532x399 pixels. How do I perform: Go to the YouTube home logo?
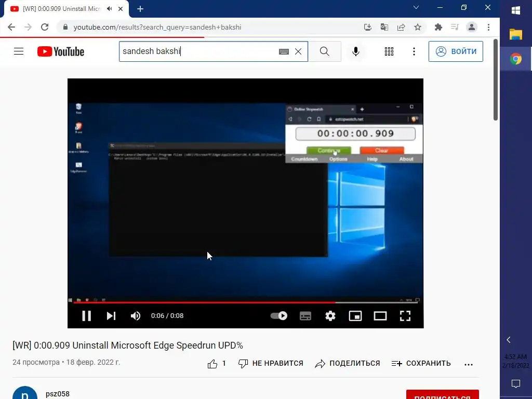coord(61,51)
